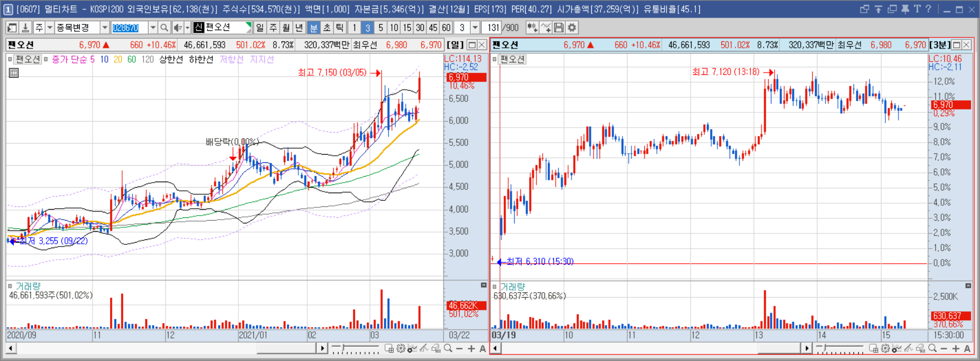Click the pin icon in title bar
Screen dimensions: 980x361
click(x=905, y=9)
